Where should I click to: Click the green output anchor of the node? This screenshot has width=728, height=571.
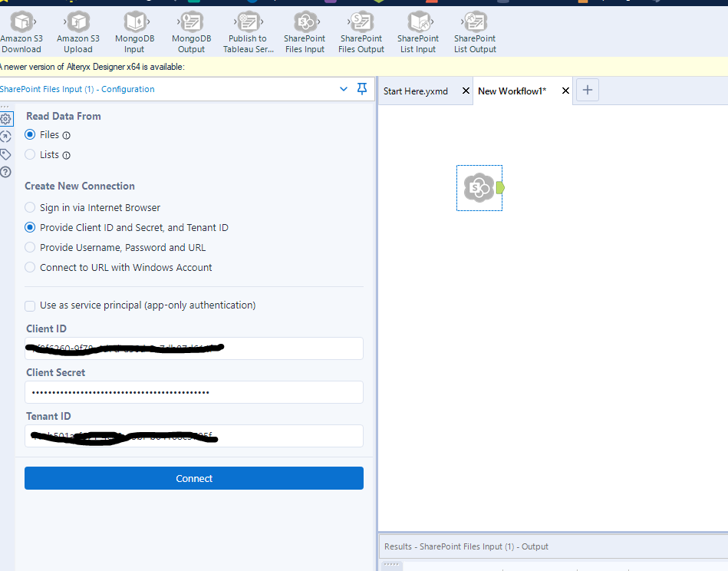(500, 188)
